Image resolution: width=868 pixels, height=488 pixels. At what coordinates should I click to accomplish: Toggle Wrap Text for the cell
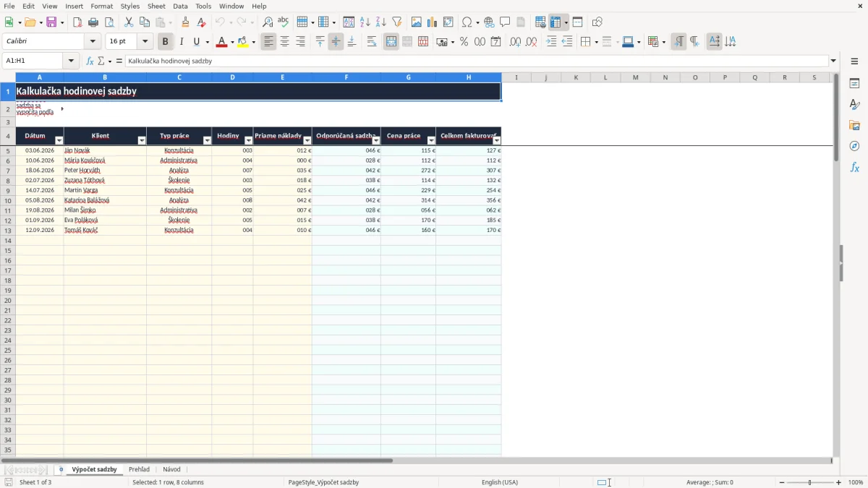tap(372, 42)
